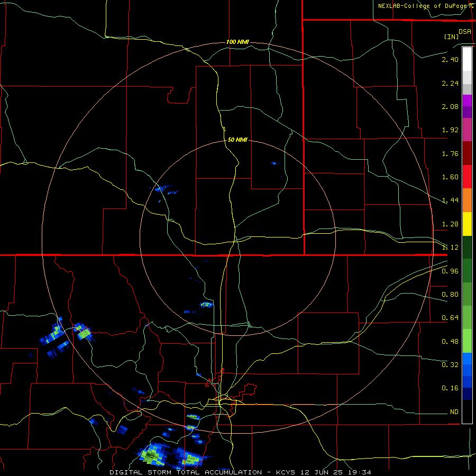Click the bright violet legend segment above 2.08
Viewport: 476px width, 476px height.
tap(467, 100)
